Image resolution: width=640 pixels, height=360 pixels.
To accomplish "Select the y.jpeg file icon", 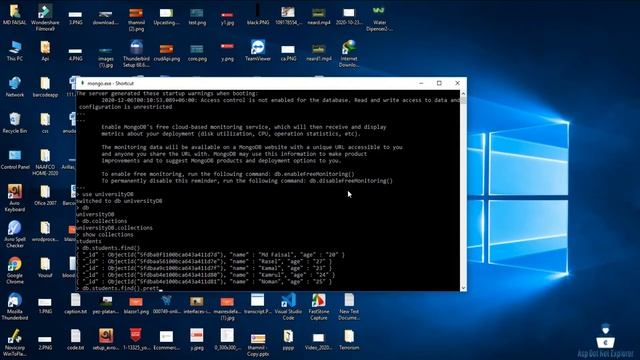I will [x=197, y=340].
